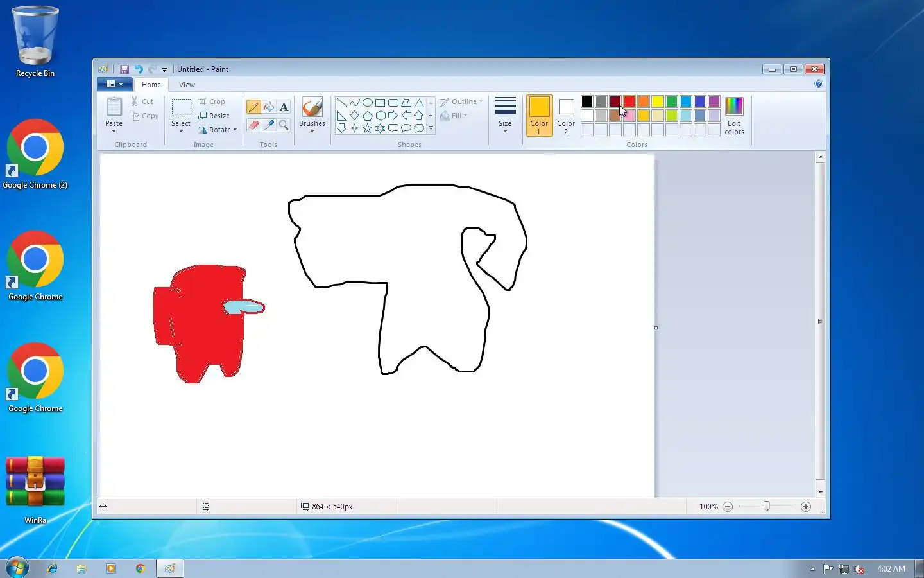Click the Select rectangular selection tool
Image resolution: width=924 pixels, height=578 pixels.
pos(181,107)
